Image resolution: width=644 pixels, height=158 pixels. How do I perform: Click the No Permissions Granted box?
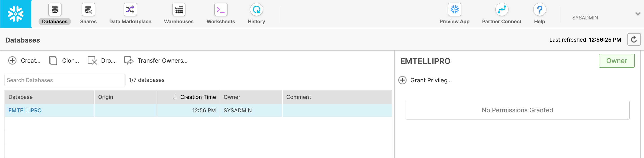[517, 110]
